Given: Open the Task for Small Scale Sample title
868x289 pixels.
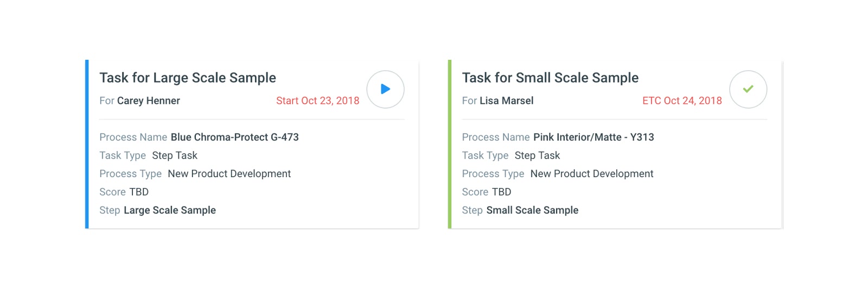Looking at the screenshot, I should (550, 78).
